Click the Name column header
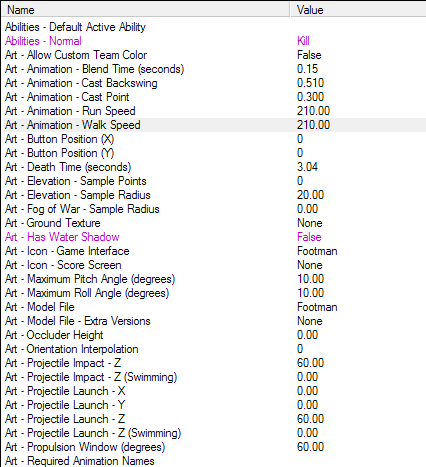Image resolution: width=426 pixels, height=467 pixels. (146, 10)
